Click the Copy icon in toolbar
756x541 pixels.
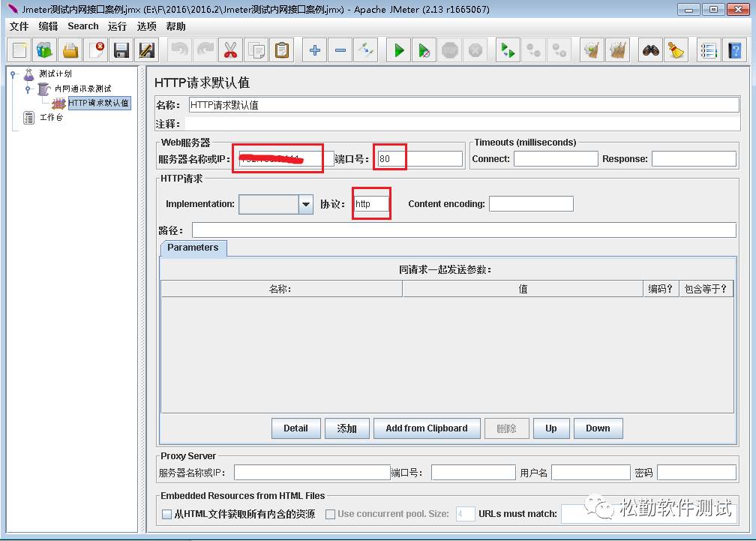pos(256,50)
